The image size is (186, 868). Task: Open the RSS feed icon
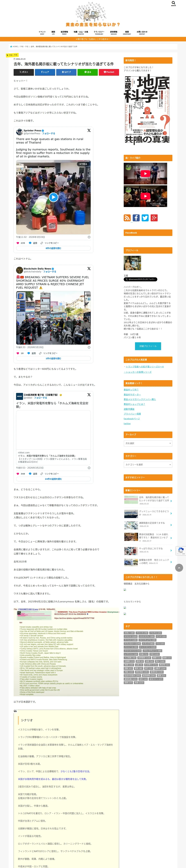[127, 218]
